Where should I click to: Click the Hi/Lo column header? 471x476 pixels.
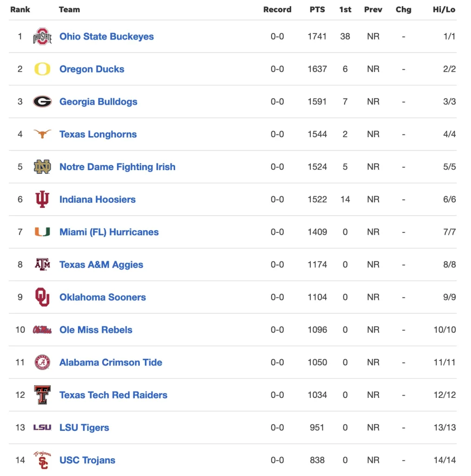(x=444, y=9)
